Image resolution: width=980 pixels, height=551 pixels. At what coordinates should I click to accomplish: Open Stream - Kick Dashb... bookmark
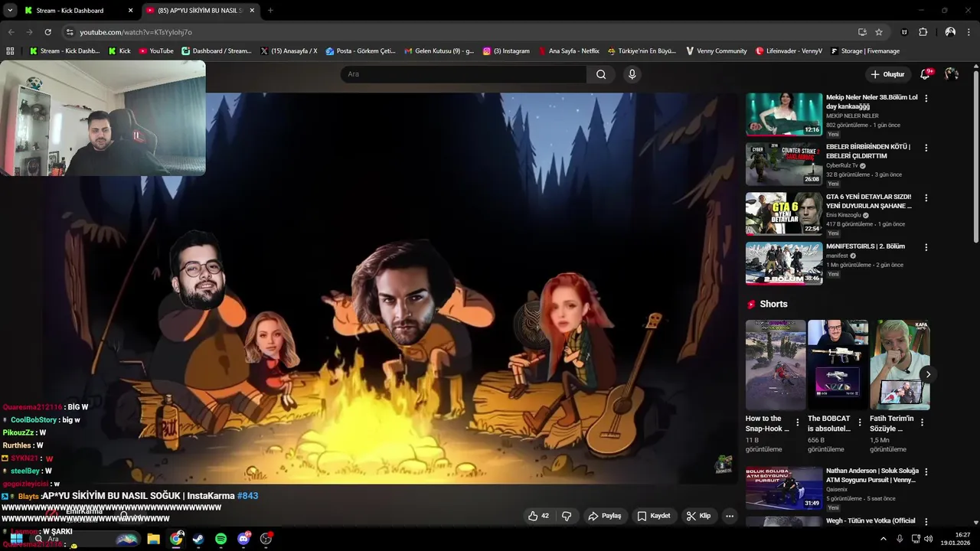point(64,51)
